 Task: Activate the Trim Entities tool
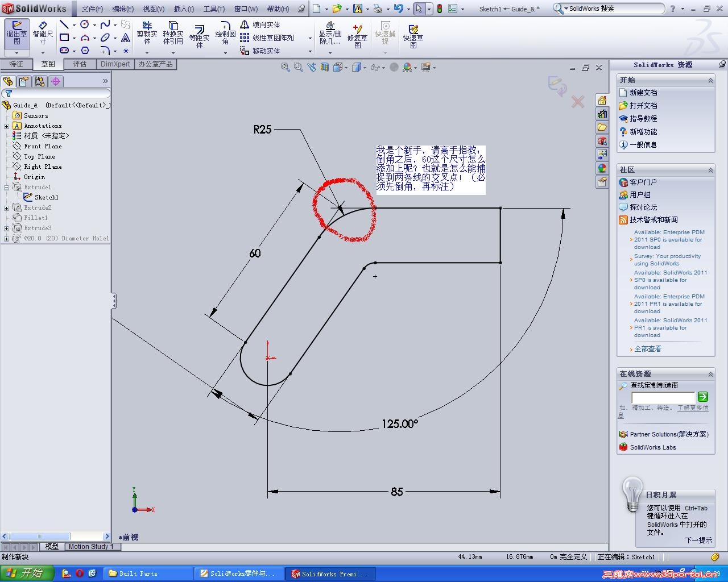[x=147, y=35]
